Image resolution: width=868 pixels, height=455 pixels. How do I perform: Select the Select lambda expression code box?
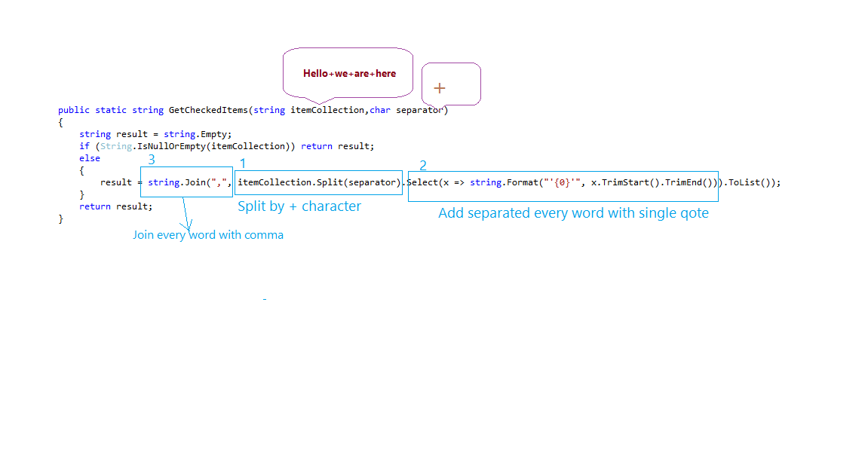click(x=562, y=182)
